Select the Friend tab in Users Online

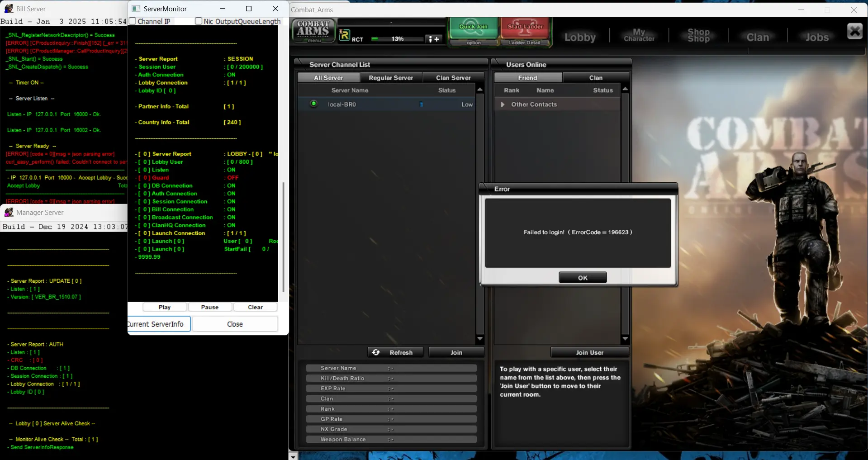(528, 78)
